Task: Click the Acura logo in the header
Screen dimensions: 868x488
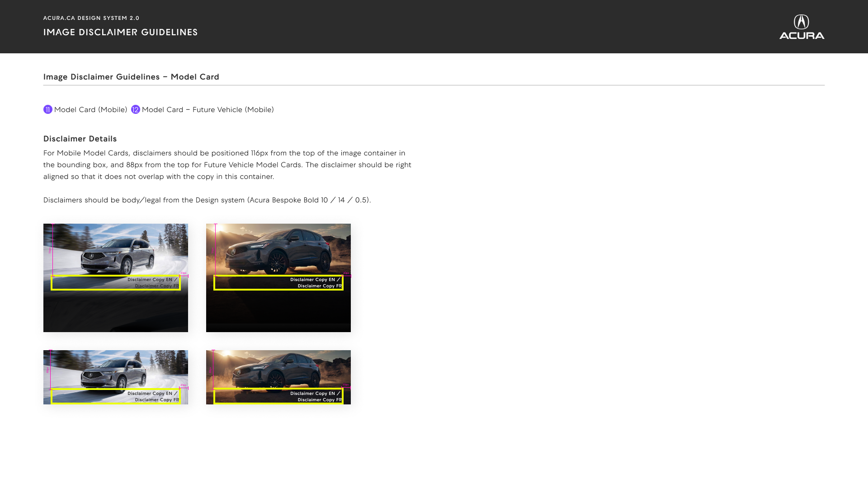Action: tap(802, 27)
